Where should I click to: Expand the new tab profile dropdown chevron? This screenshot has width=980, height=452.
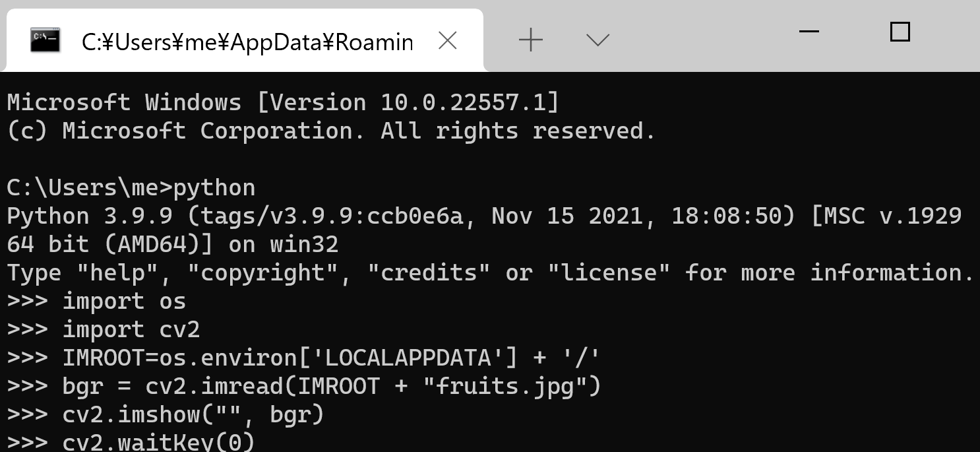(x=597, y=41)
